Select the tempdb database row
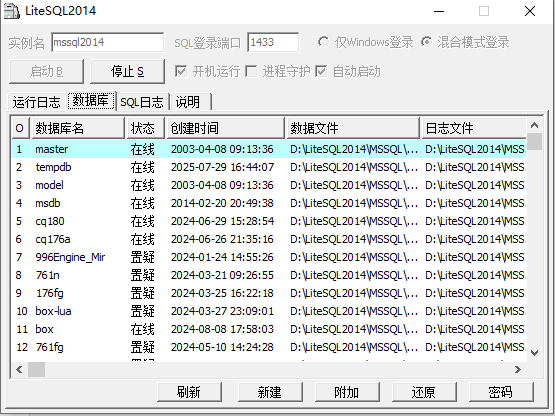 [269, 167]
